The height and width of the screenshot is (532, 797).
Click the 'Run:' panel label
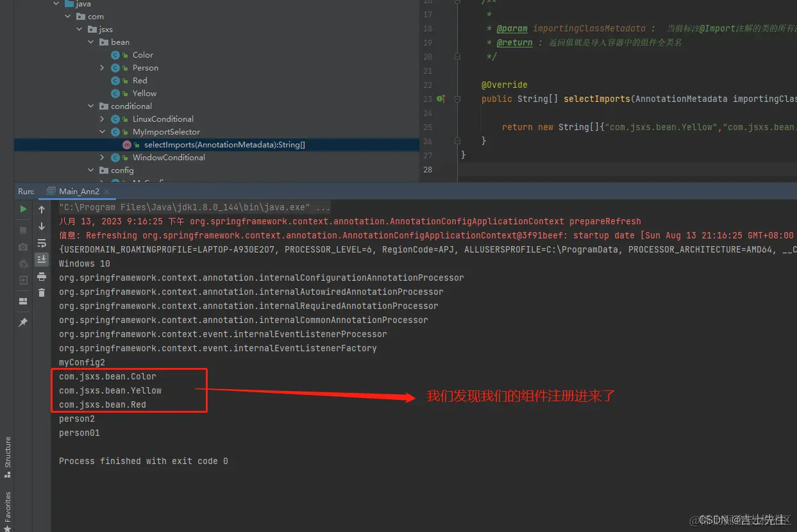pos(26,192)
